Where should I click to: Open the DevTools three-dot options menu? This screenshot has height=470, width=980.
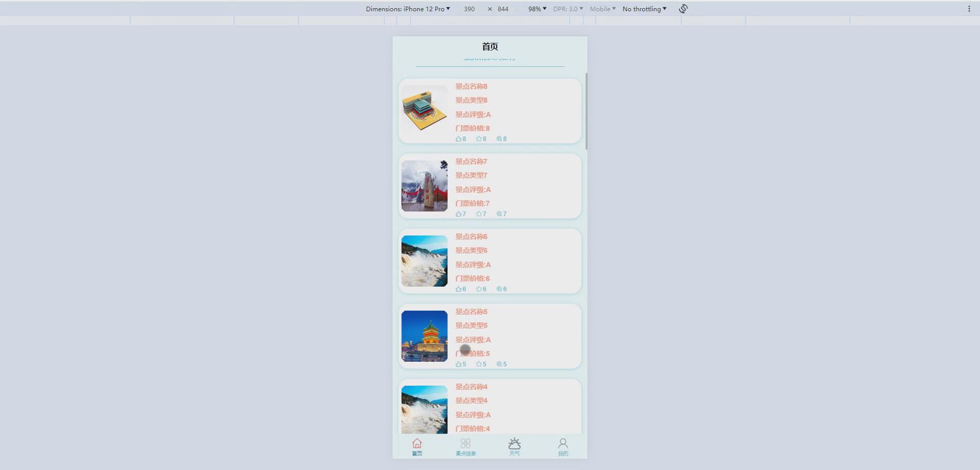coord(969,8)
